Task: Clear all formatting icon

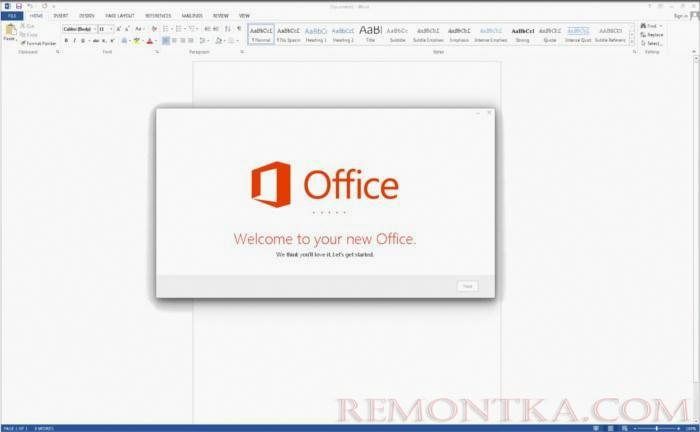Action: pyautogui.click(x=154, y=29)
